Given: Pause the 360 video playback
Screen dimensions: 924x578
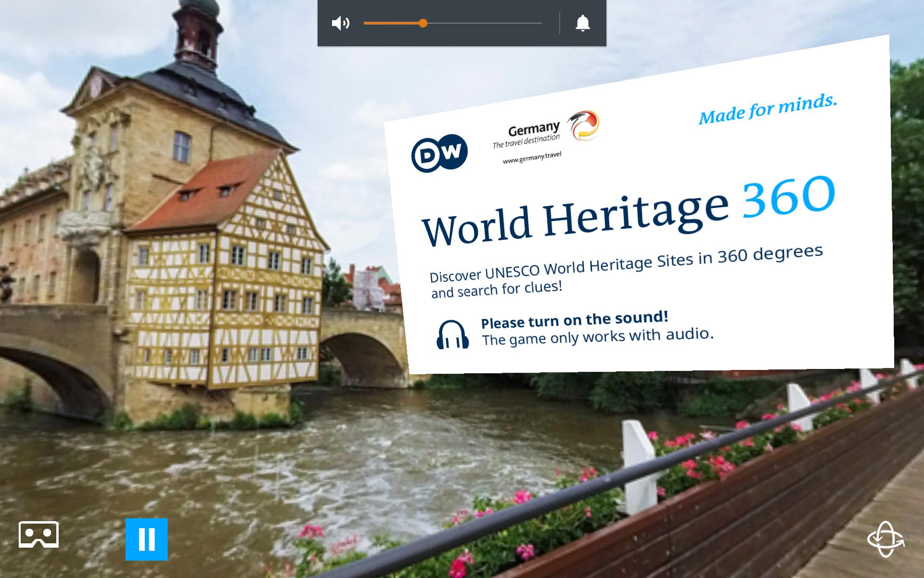Looking at the screenshot, I should click(x=146, y=539).
